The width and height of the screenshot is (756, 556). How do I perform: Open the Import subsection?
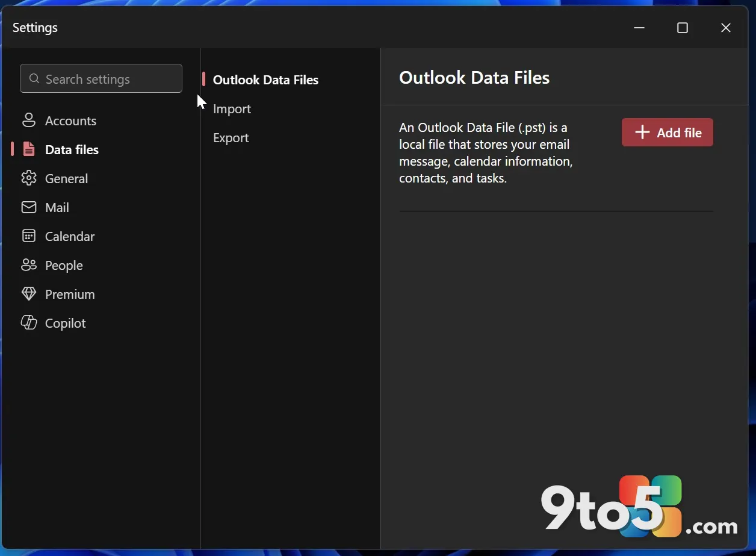click(232, 108)
